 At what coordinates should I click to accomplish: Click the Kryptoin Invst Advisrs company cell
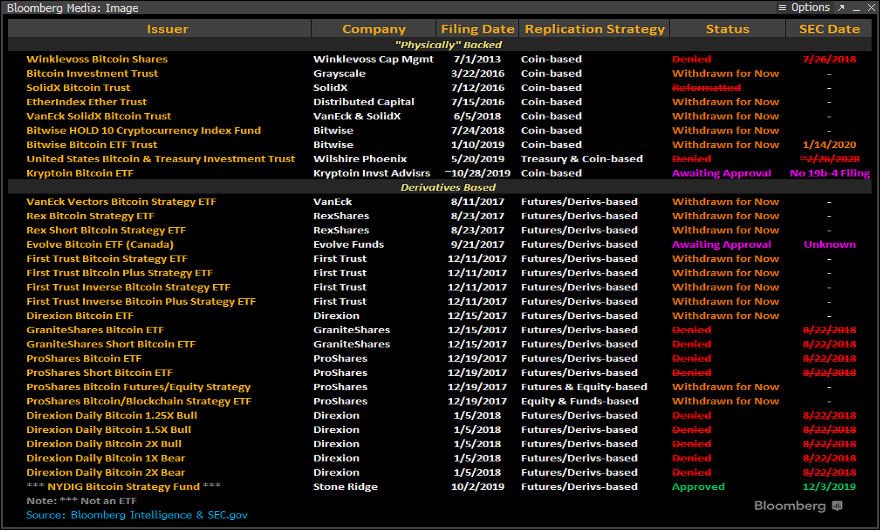(x=372, y=173)
